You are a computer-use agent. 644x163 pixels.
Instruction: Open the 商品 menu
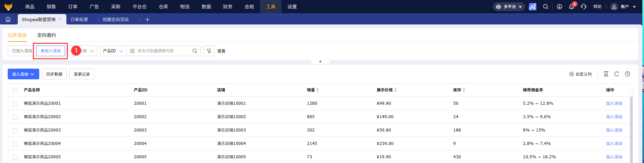[x=30, y=7]
